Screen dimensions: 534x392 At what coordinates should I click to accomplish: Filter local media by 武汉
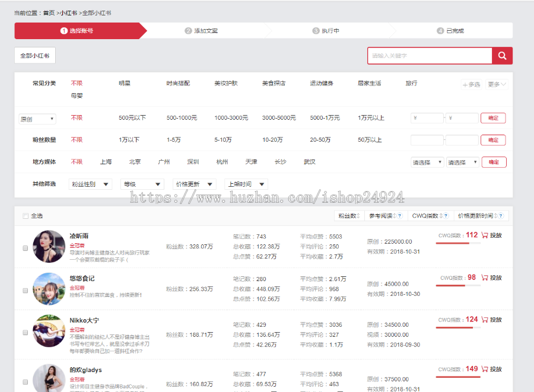click(x=310, y=162)
